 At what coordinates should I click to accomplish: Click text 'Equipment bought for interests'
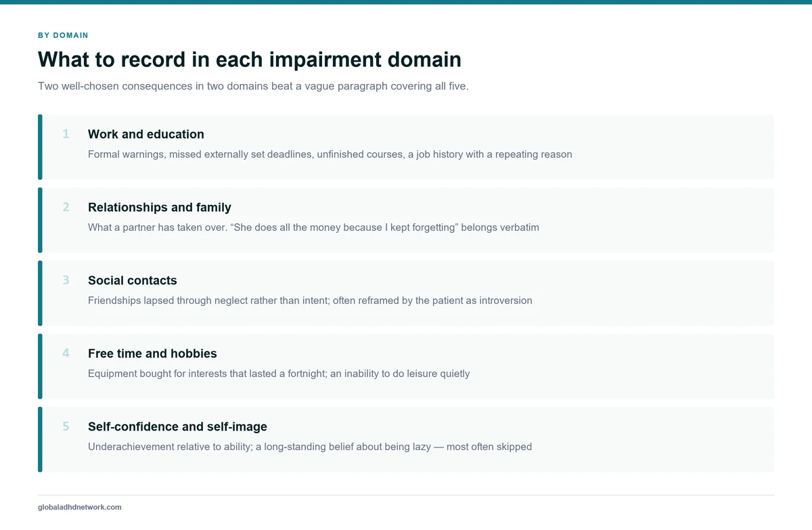157,374
